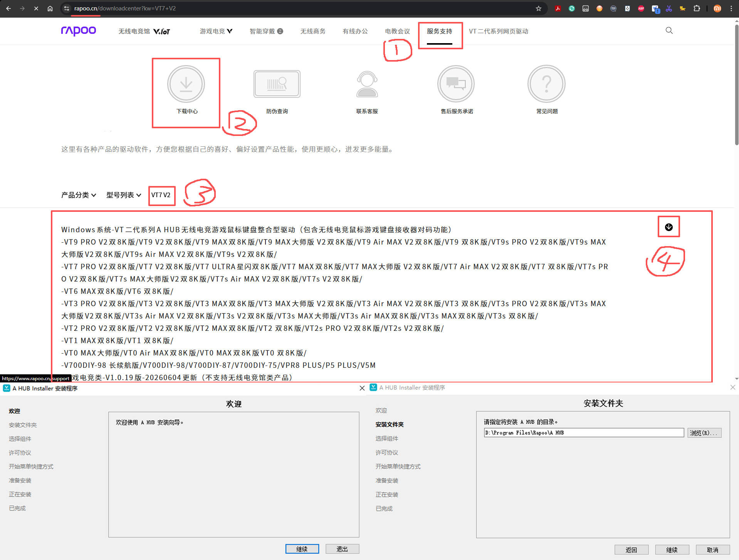This screenshot has height=560, width=739.
Task: Expand the 游戏电竞 menu
Action: 216,31
